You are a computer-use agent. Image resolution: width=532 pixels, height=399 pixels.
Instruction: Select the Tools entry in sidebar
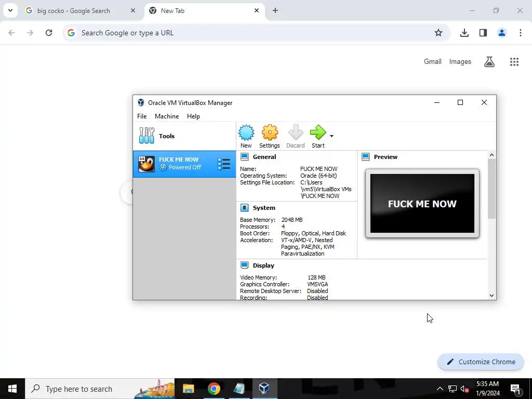[x=184, y=136]
